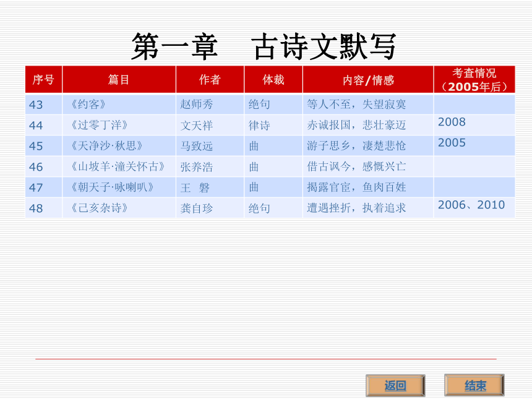Click the genre cell 律诗
Image resolution: width=532 pixels, height=399 pixels.
[259, 125]
